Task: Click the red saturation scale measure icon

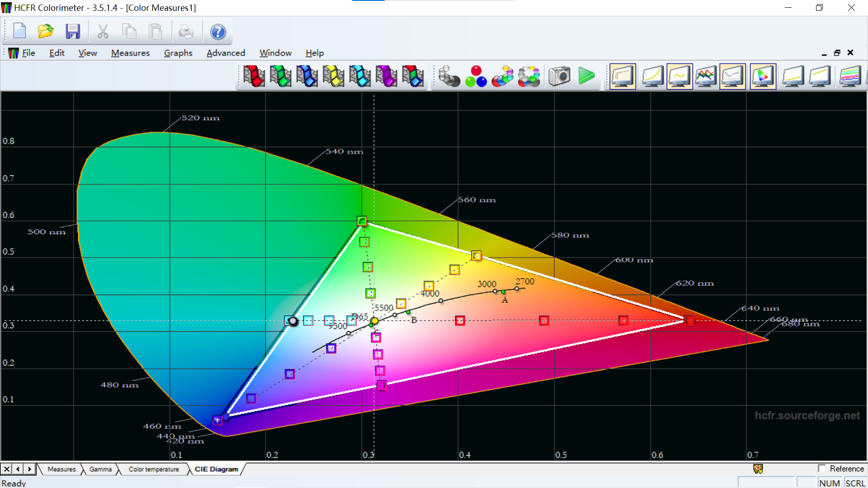Action: point(254,76)
